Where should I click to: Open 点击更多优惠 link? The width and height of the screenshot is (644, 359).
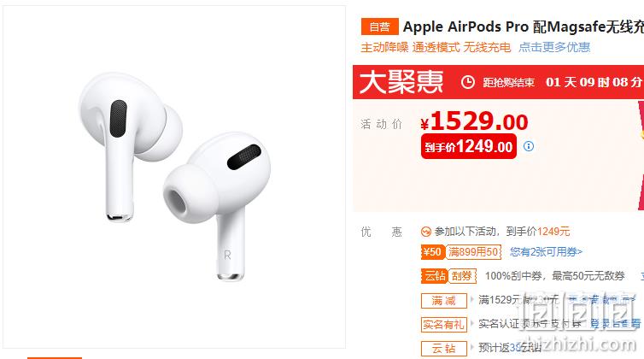click(x=554, y=47)
